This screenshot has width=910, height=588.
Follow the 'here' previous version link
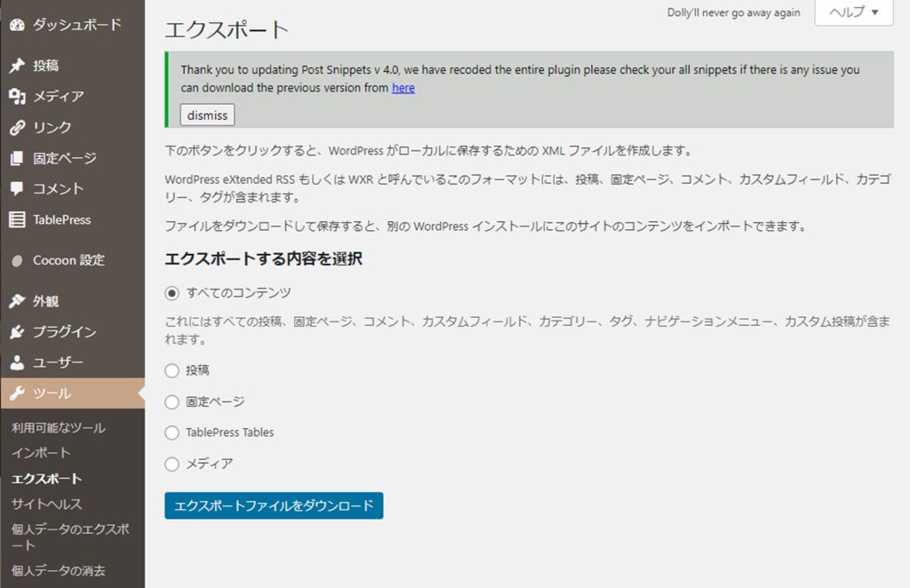403,88
